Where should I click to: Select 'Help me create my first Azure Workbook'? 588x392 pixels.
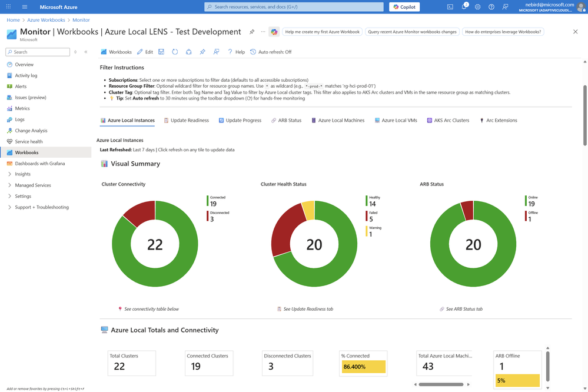(322, 32)
